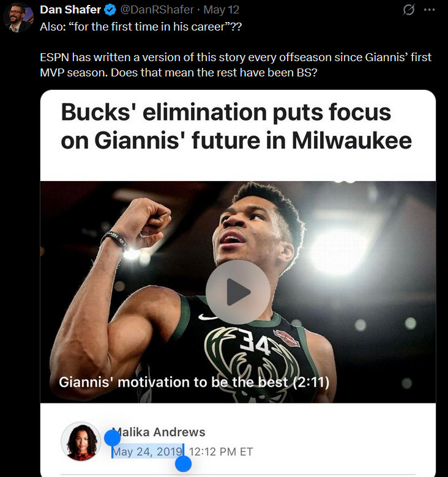Play the Giannis video

(x=237, y=292)
